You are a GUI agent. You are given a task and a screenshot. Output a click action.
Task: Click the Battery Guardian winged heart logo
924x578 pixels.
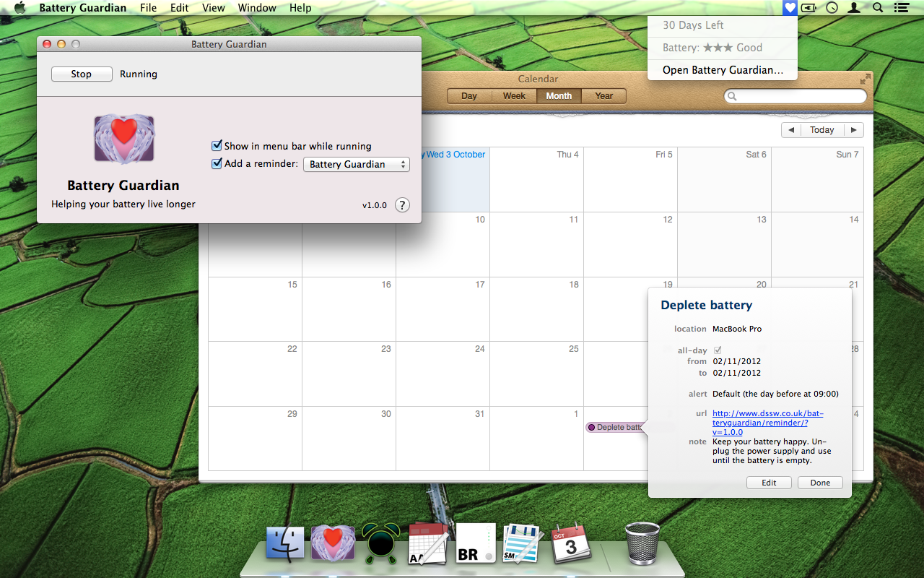click(124, 138)
